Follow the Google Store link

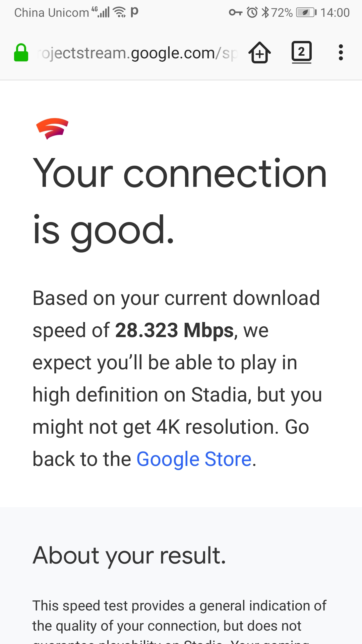point(194,459)
